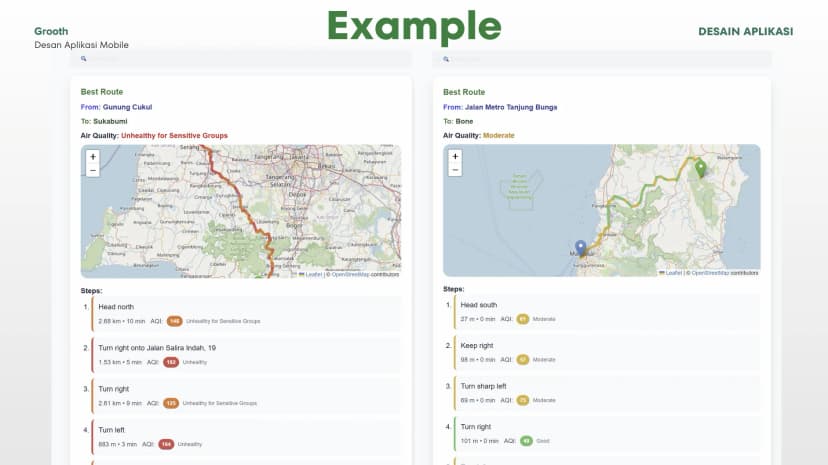Click the 'Unhealthy' label on Turn left step
Viewport: 828px width, 465px height.
tap(190, 444)
